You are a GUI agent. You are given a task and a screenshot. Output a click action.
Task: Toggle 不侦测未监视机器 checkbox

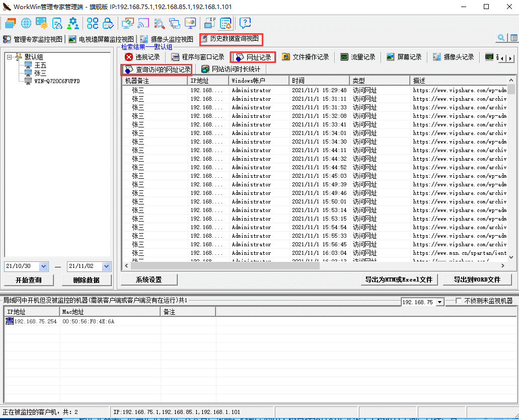pyautogui.click(x=459, y=301)
